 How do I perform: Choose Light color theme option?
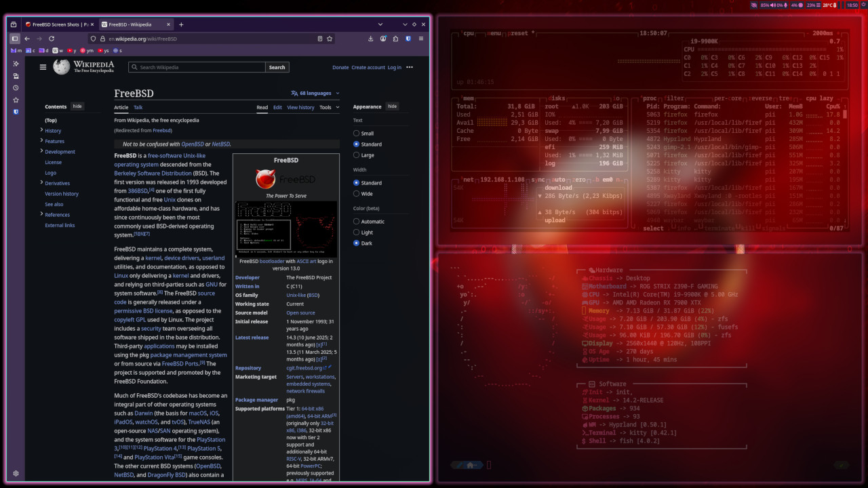pos(357,232)
